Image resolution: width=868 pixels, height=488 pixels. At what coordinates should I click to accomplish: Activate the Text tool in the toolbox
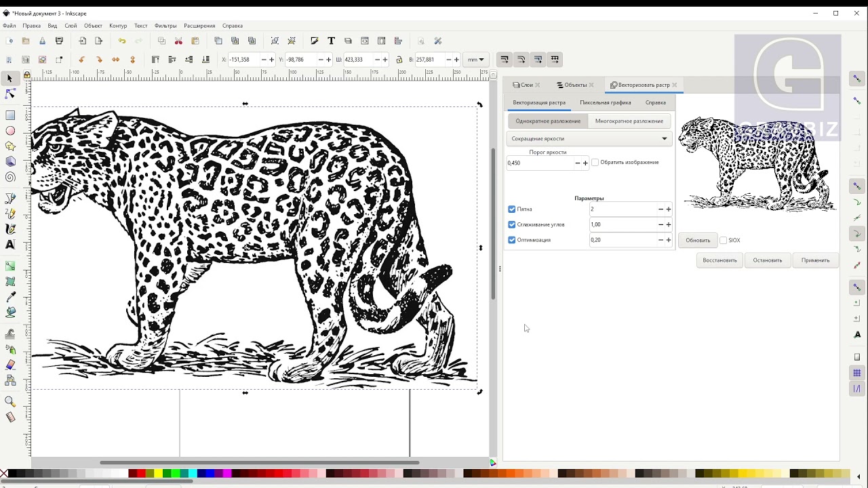coord(10,245)
